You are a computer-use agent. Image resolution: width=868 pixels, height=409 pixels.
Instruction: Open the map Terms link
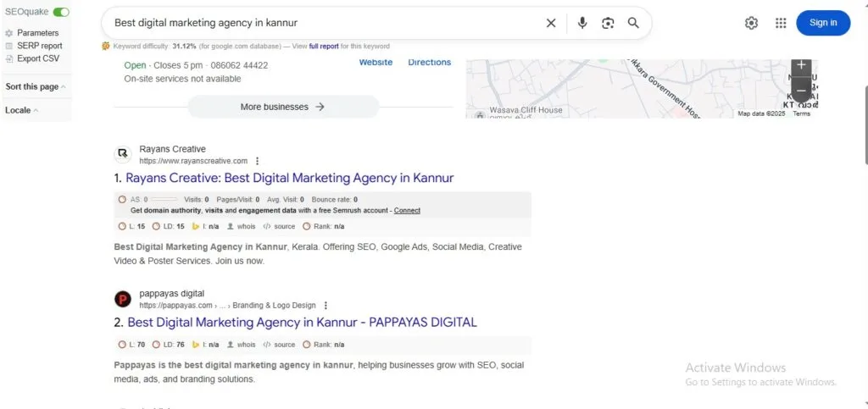(802, 113)
